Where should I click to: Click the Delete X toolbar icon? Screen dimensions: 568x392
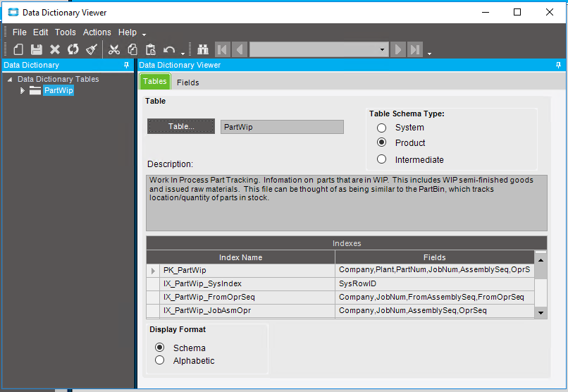point(55,49)
